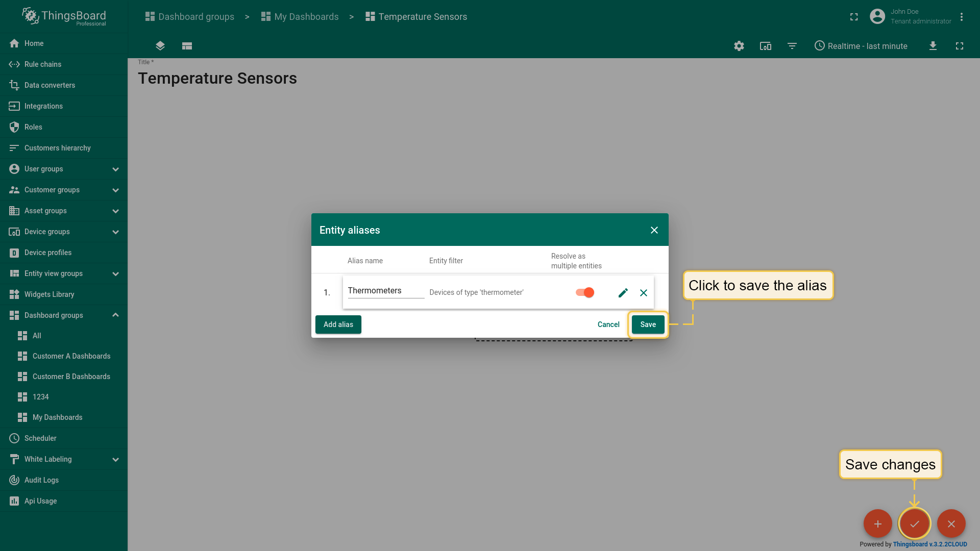Open entity aliases toolbar icon

pos(765,46)
